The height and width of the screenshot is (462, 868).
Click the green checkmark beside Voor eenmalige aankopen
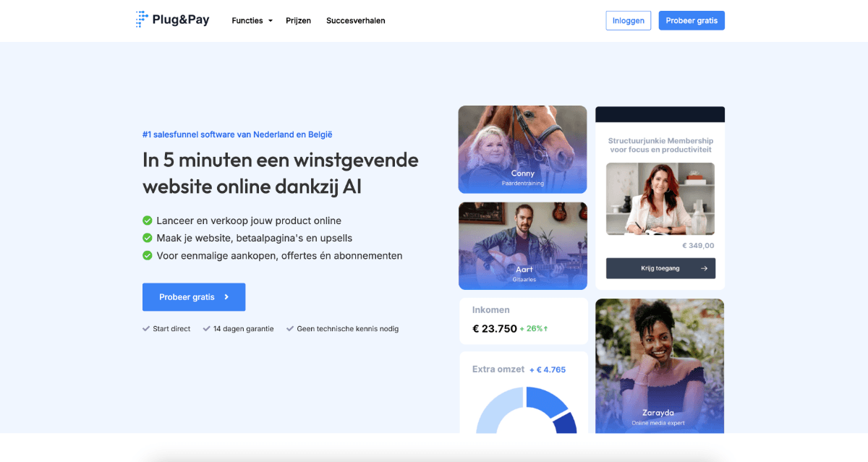click(148, 255)
